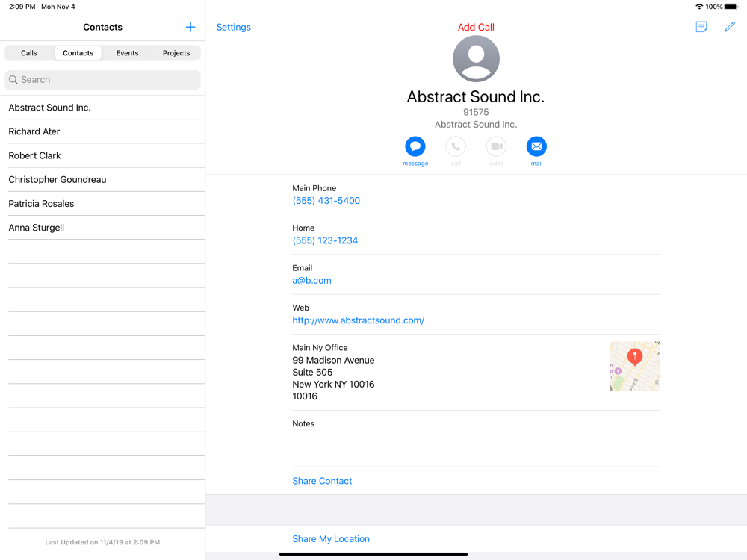Call main phone (555) 431-5400
The width and height of the screenshot is (747, 560).
[326, 201]
